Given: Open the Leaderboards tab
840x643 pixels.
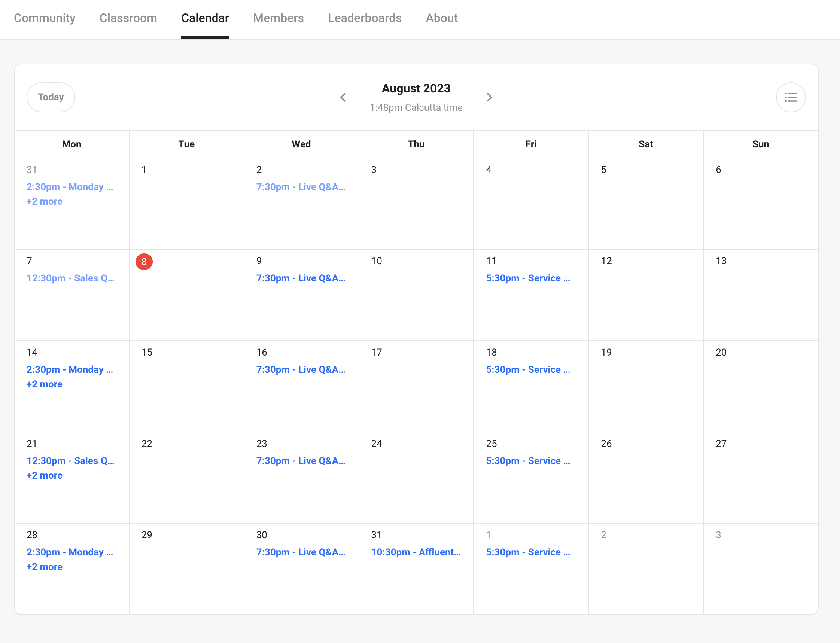Looking at the screenshot, I should click(364, 18).
